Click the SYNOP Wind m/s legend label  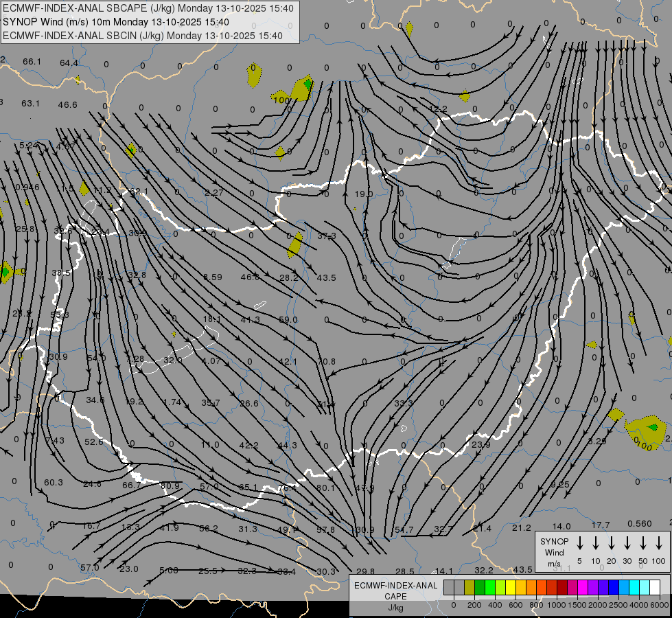tap(554, 552)
